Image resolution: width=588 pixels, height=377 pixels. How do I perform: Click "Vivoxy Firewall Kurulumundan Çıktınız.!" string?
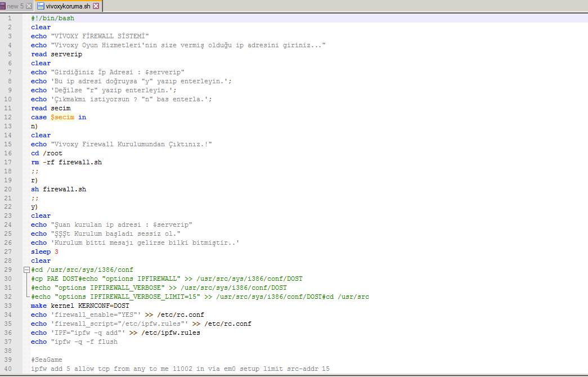[x=131, y=145]
